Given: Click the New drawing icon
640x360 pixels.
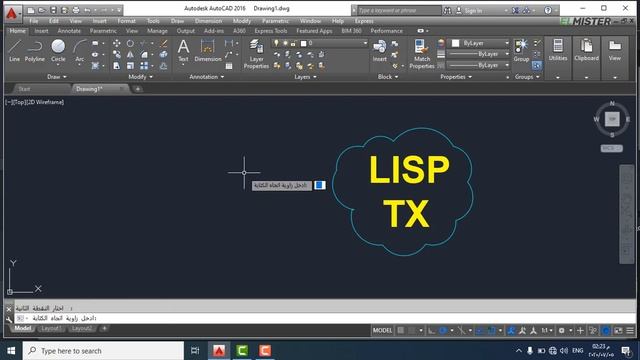Looking at the screenshot, I should coord(31,10).
